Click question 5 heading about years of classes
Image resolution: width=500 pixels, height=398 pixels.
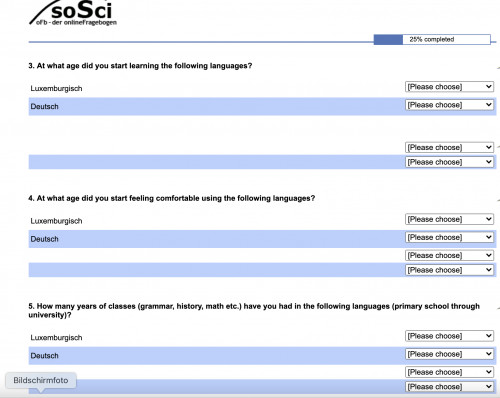[254, 310]
